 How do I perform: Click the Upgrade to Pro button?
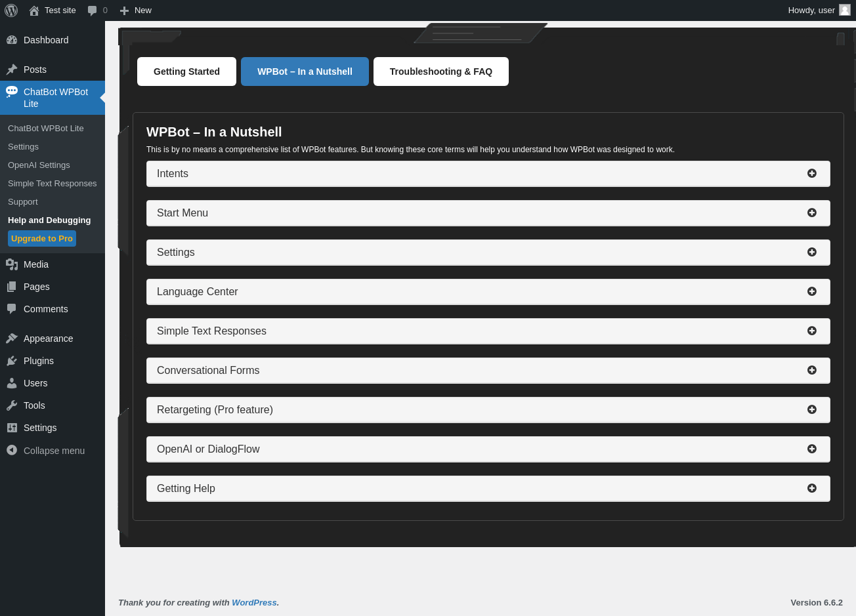[42, 239]
